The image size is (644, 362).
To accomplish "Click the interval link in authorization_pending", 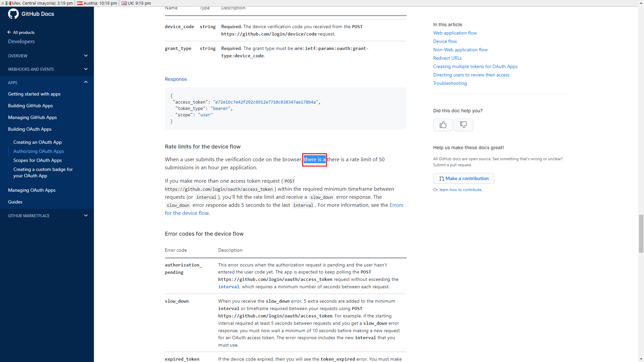I will (229, 287).
